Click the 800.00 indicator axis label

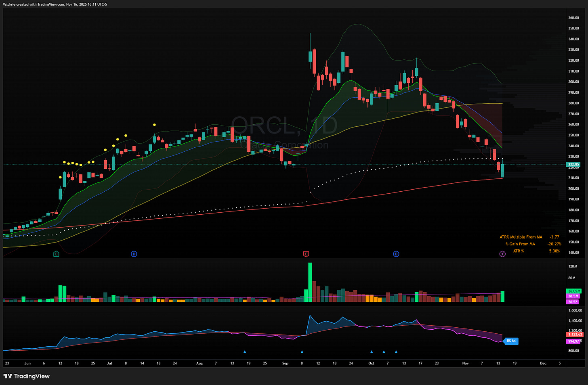point(574,351)
